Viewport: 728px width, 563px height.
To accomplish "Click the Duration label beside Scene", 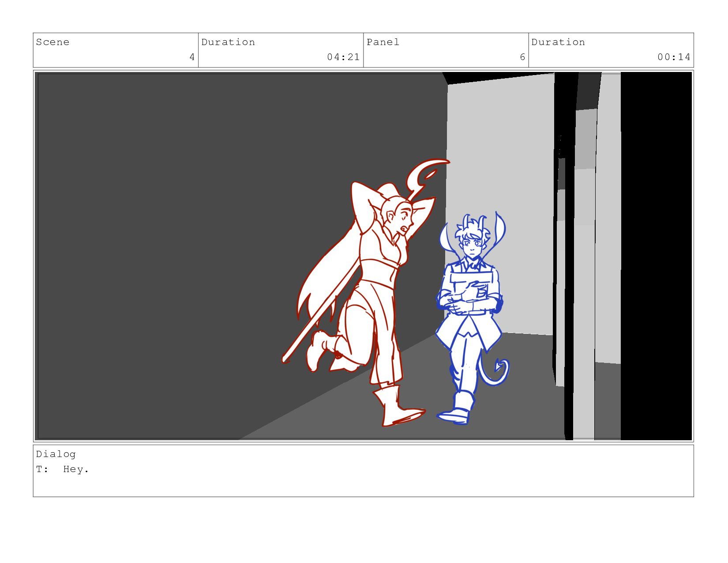I will (x=228, y=42).
